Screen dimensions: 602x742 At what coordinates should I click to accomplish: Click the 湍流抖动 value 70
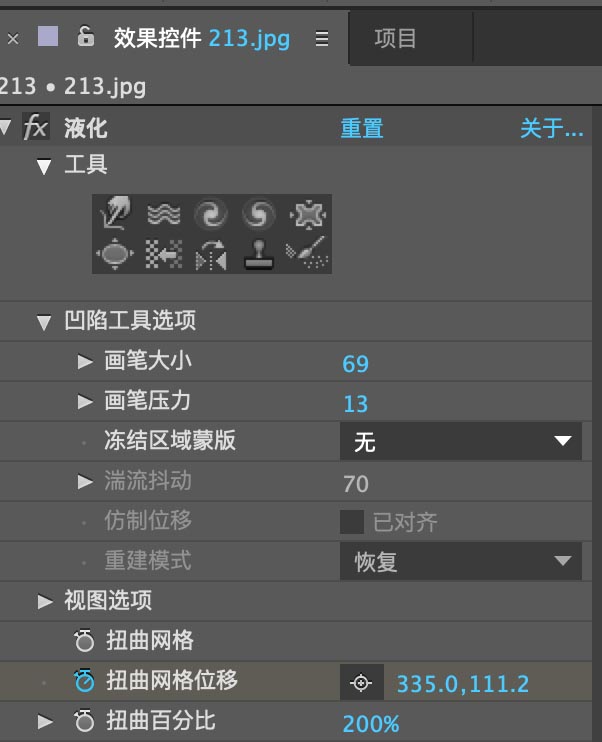point(356,484)
